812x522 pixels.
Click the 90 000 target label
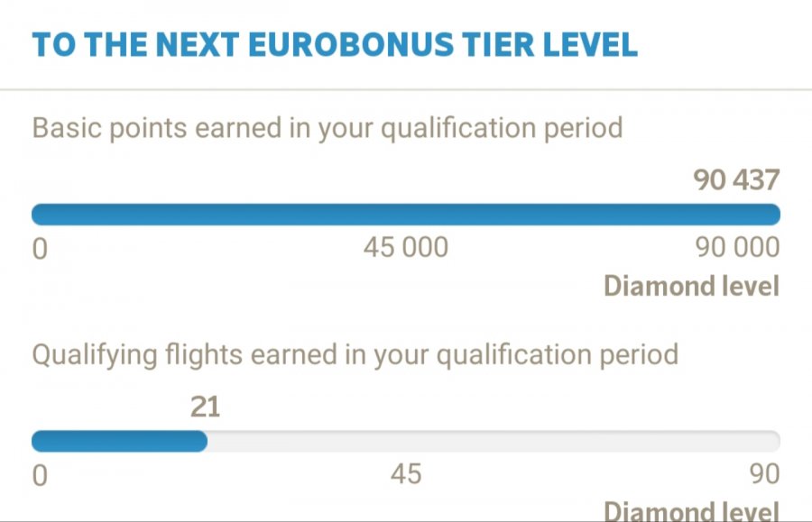click(736, 247)
